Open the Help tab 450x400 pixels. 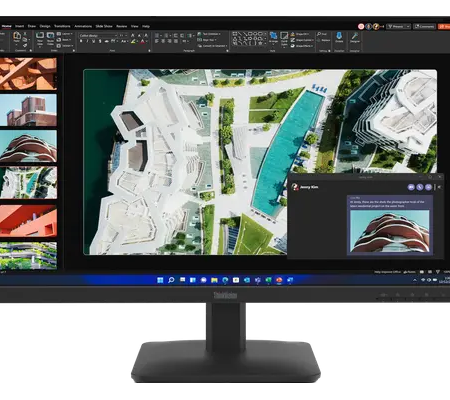click(x=146, y=26)
